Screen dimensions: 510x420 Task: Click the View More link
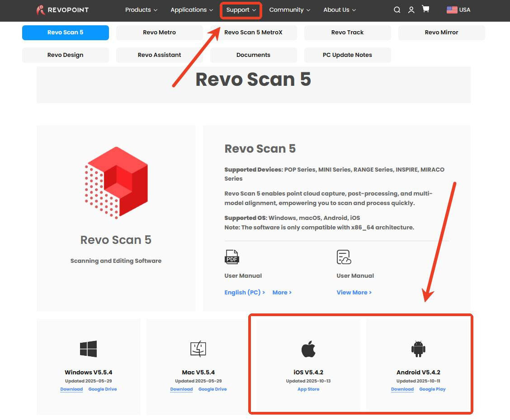[354, 292]
